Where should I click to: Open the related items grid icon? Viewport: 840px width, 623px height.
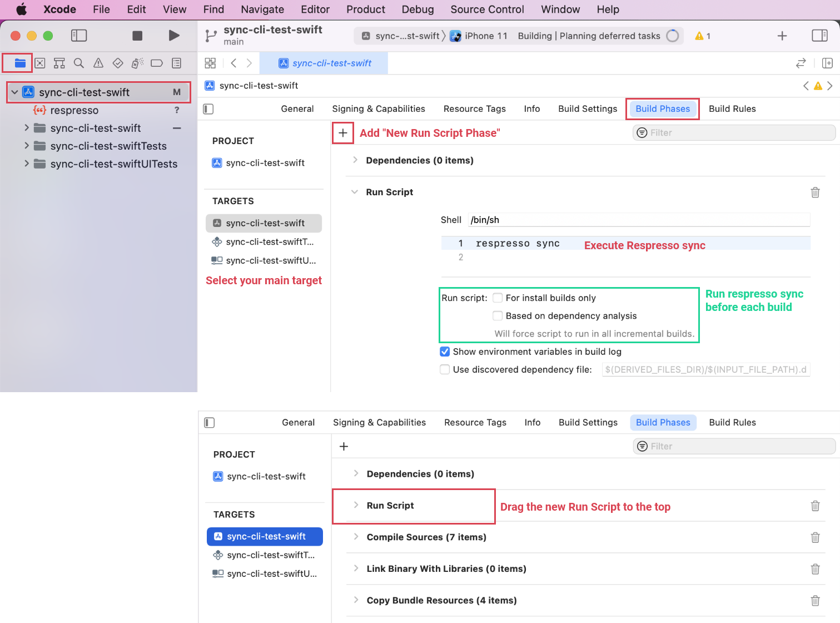click(x=210, y=63)
